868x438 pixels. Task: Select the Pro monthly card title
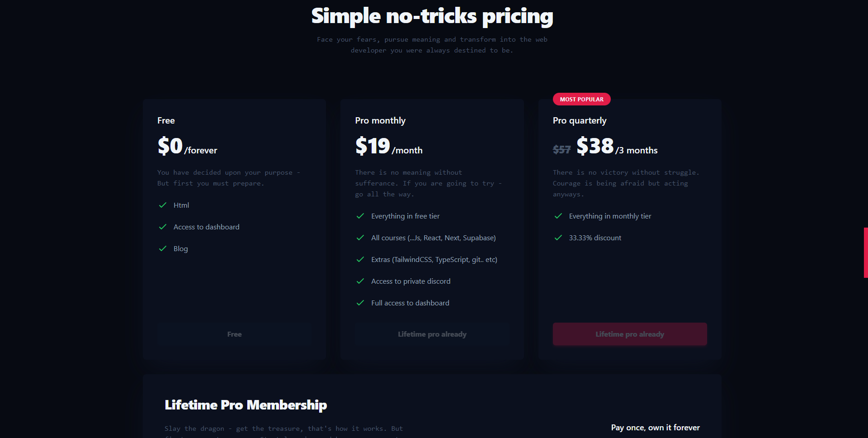pyautogui.click(x=380, y=120)
